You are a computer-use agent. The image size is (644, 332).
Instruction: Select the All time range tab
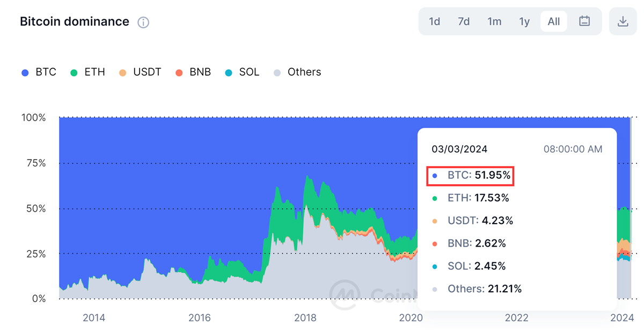click(x=553, y=21)
